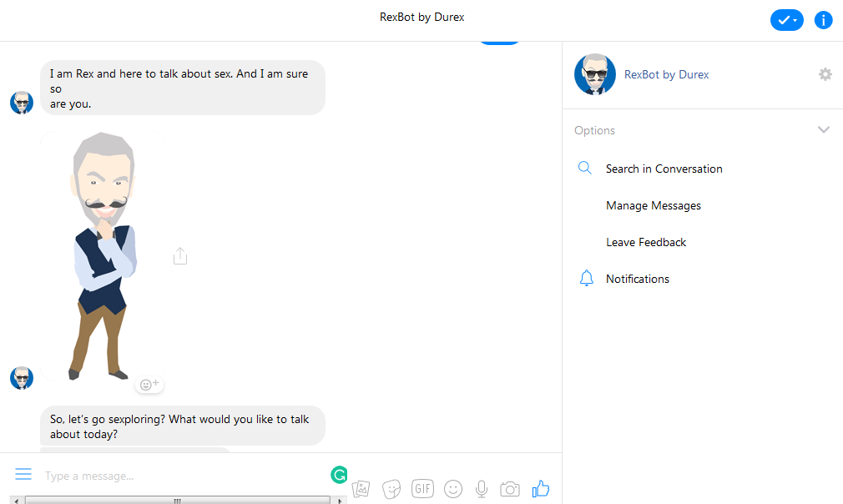Choose Leave Feedback option
Image resolution: width=843 pixels, height=504 pixels.
point(646,242)
